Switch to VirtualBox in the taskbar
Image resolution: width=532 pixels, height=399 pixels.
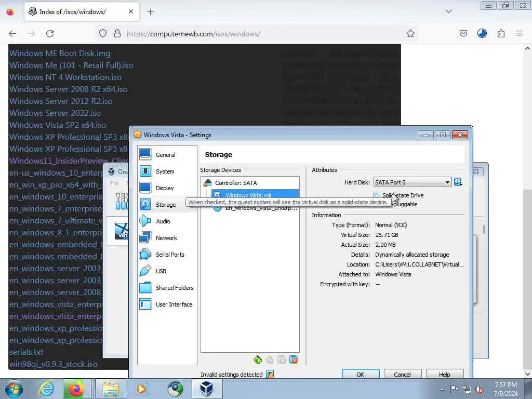[207, 389]
